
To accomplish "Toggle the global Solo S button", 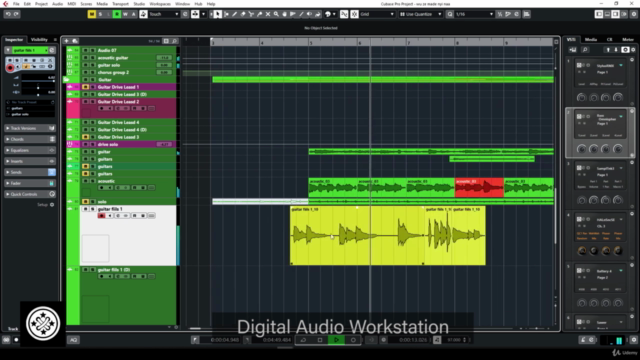I will tap(100, 14).
